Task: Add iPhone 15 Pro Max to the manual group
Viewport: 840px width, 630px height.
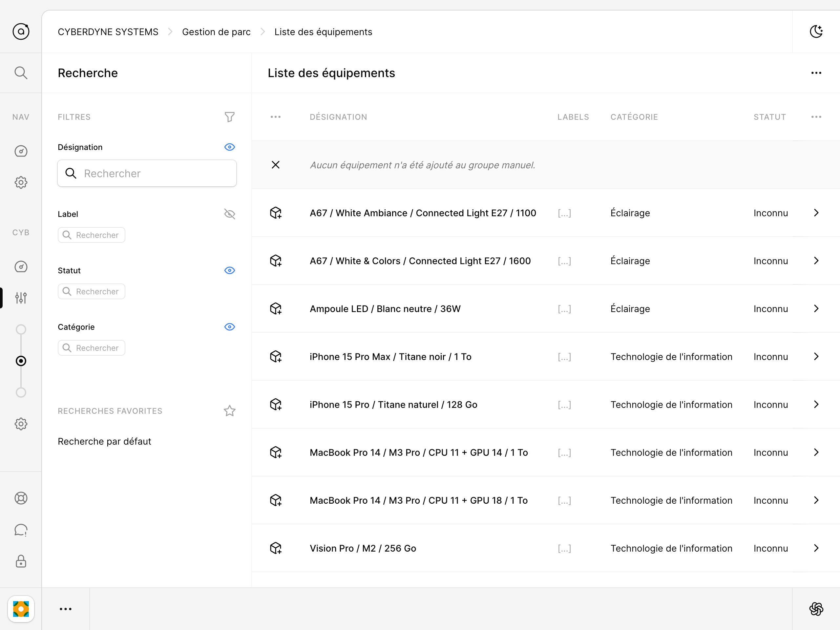Action: click(276, 357)
